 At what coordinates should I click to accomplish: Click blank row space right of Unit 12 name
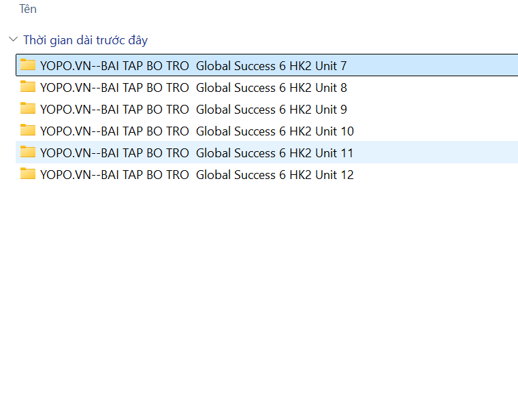point(436,175)
